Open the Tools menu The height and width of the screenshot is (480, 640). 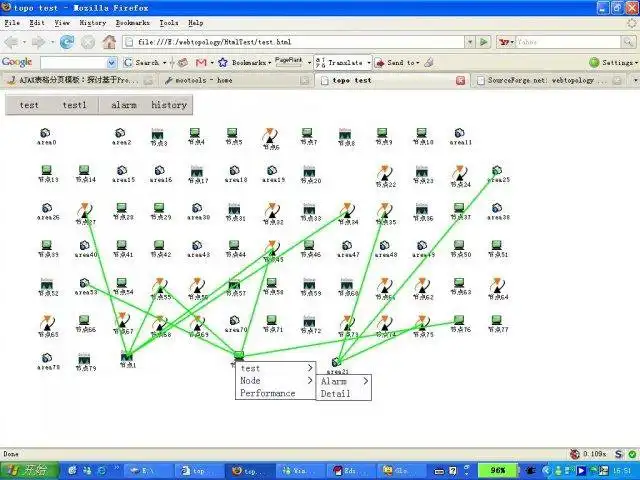169,23
